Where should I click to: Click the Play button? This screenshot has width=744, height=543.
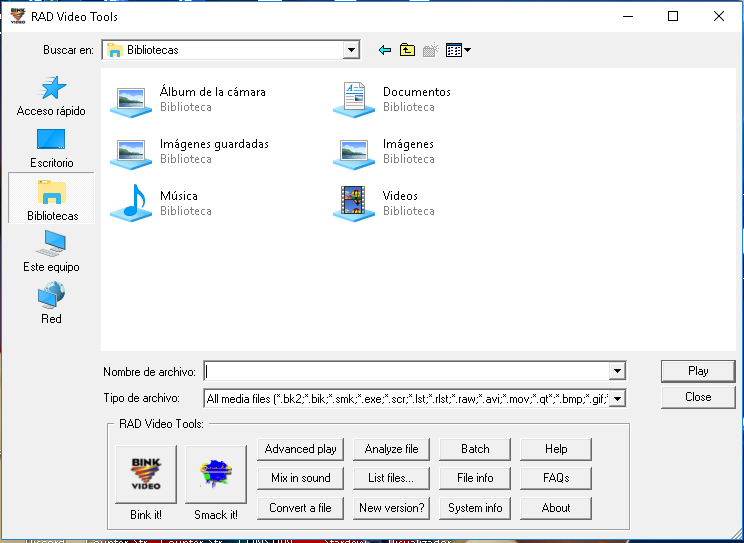[x=698, y=371]
